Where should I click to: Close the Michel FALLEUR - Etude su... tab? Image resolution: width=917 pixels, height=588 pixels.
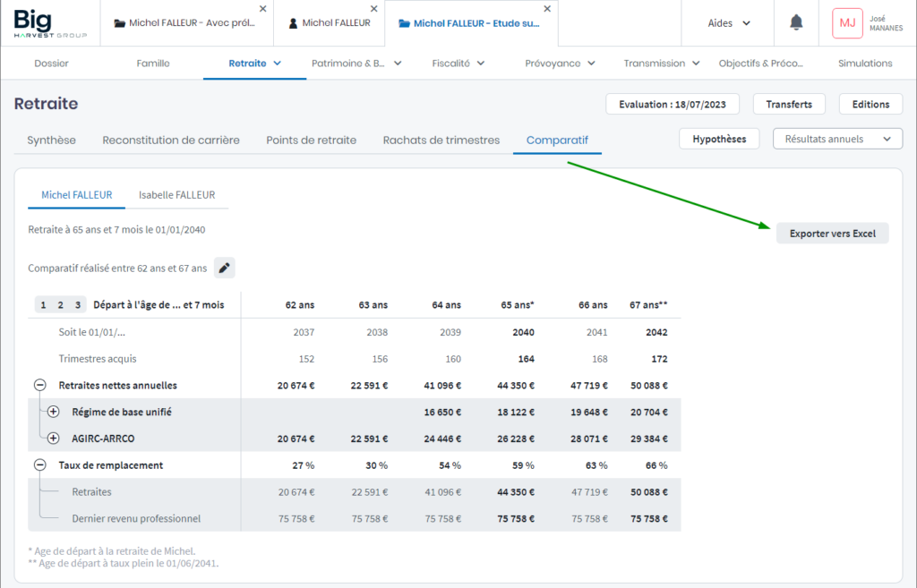548,8
